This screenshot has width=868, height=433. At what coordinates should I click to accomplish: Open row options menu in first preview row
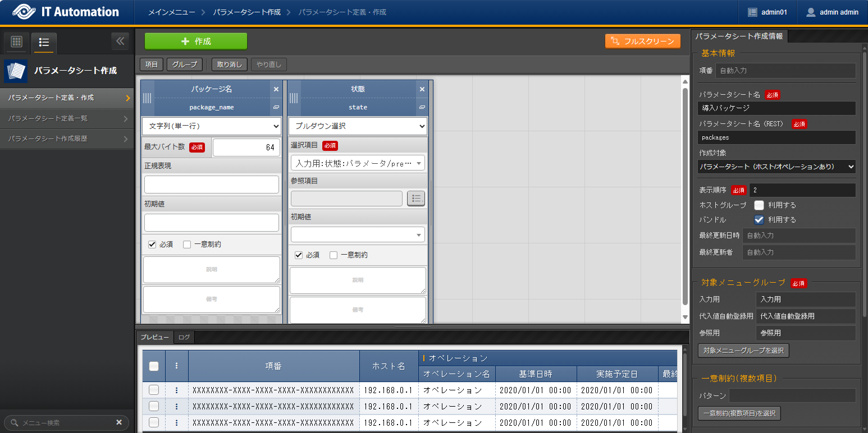click(176, 390)
